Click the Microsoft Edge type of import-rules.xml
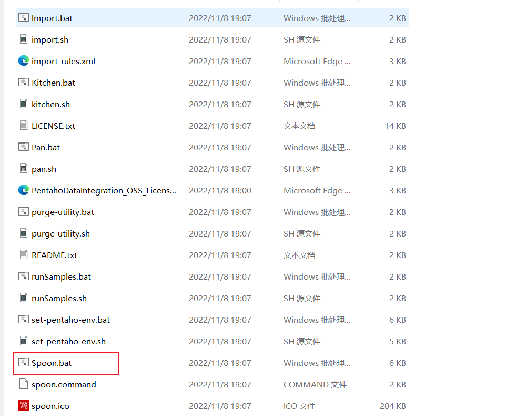Image resolution: width=526 pixels, height=420 pixels. [x=317, y=61]
